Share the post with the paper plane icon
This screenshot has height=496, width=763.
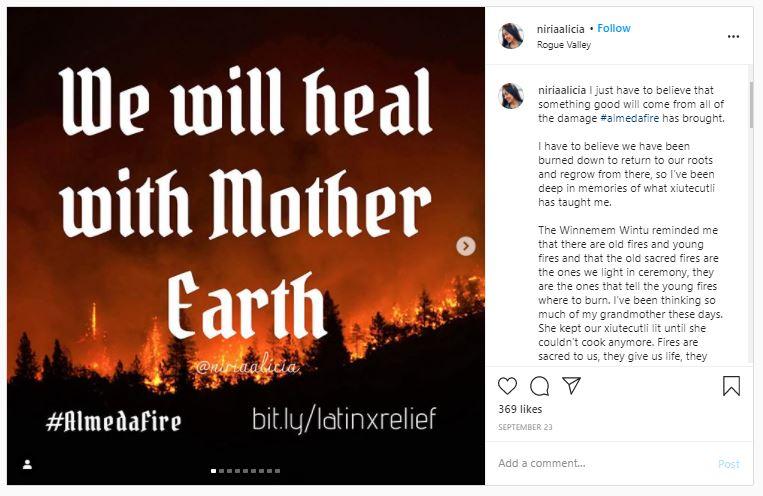[571, 385]
